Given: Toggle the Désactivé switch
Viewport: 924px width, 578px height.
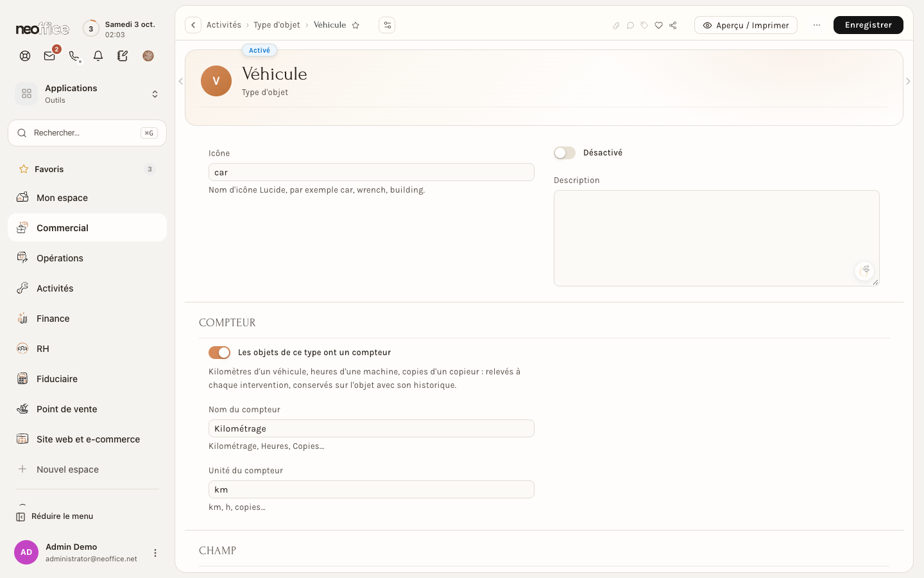Looking at the screenshot, I should coord(565,153).
